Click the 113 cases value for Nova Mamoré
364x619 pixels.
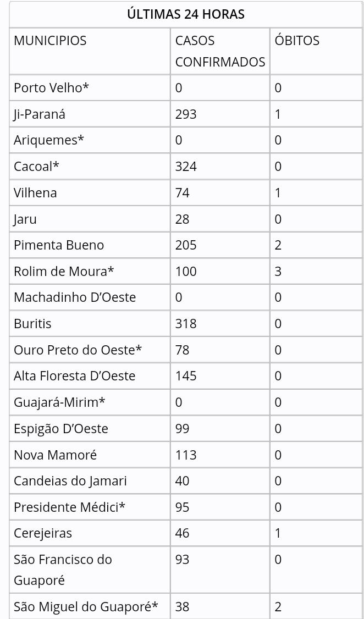coord(186,455)
